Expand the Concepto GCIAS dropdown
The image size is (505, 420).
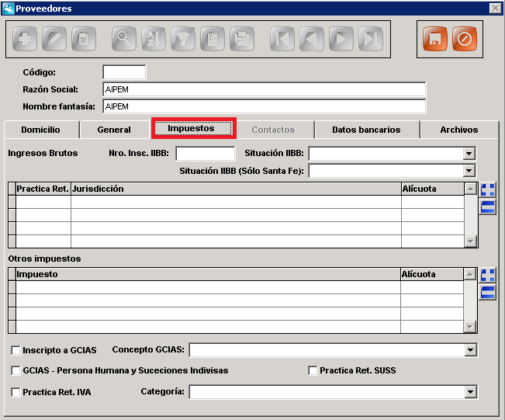click(471, 350)
